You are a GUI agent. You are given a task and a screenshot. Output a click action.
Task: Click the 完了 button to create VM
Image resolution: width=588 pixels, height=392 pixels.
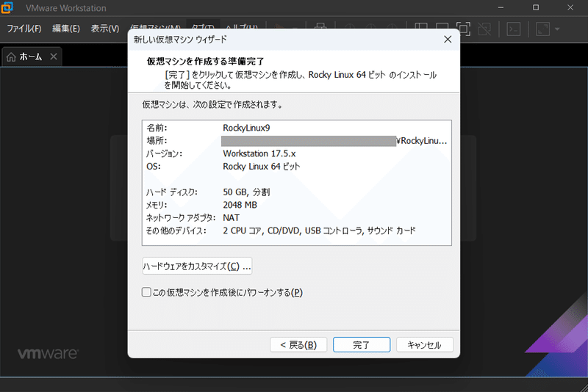[362, 345]
